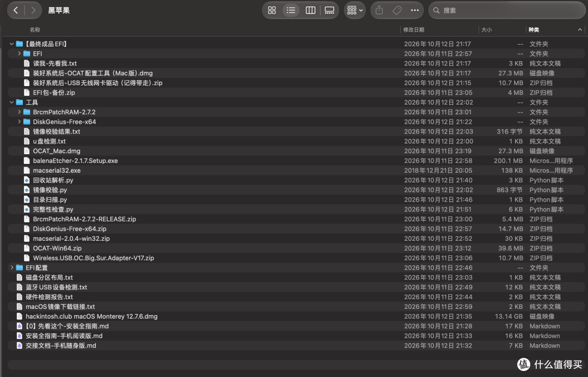Viewport: 588px width, 377px height.
Task: Go back with the left chevron button
Action: [x=16, y=10]
